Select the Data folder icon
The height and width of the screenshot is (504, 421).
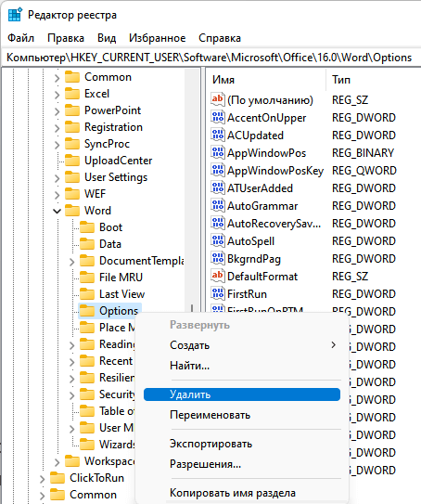point(87,244)
